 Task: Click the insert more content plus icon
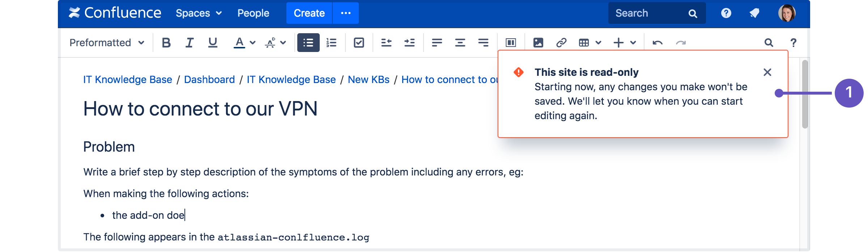(618, 43)
